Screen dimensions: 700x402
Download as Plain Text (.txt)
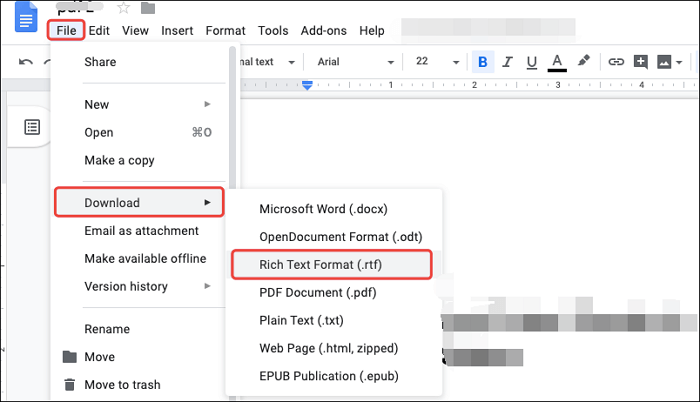tap(334, 320)
